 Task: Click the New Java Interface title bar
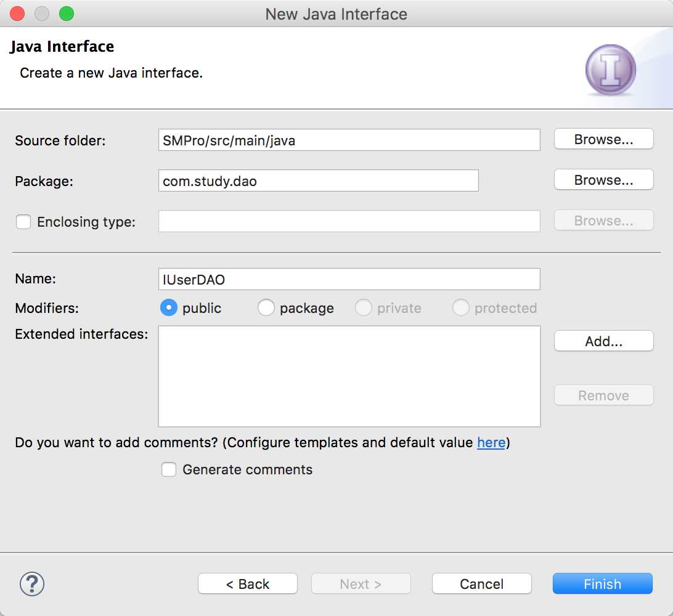click(336, 14)
